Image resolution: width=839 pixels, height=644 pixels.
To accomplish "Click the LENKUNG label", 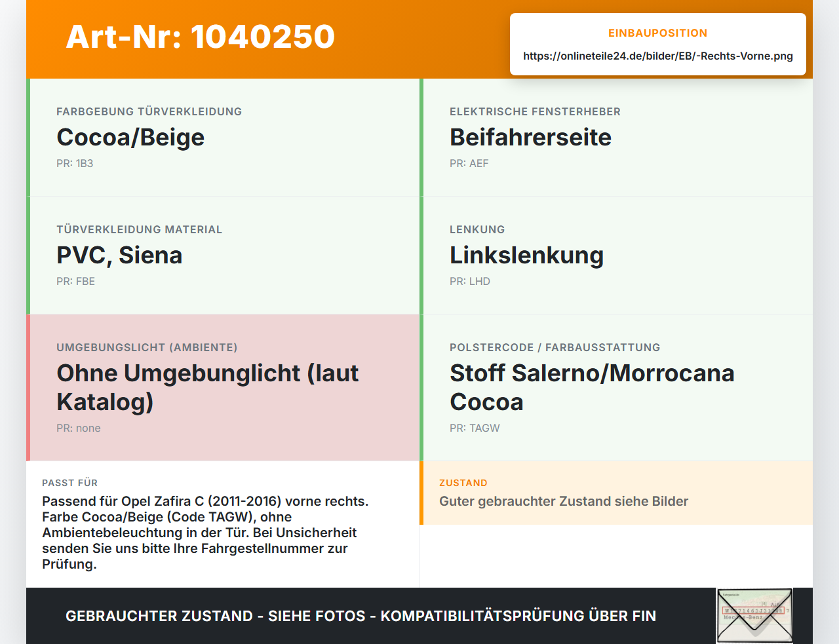I will 477,229.
